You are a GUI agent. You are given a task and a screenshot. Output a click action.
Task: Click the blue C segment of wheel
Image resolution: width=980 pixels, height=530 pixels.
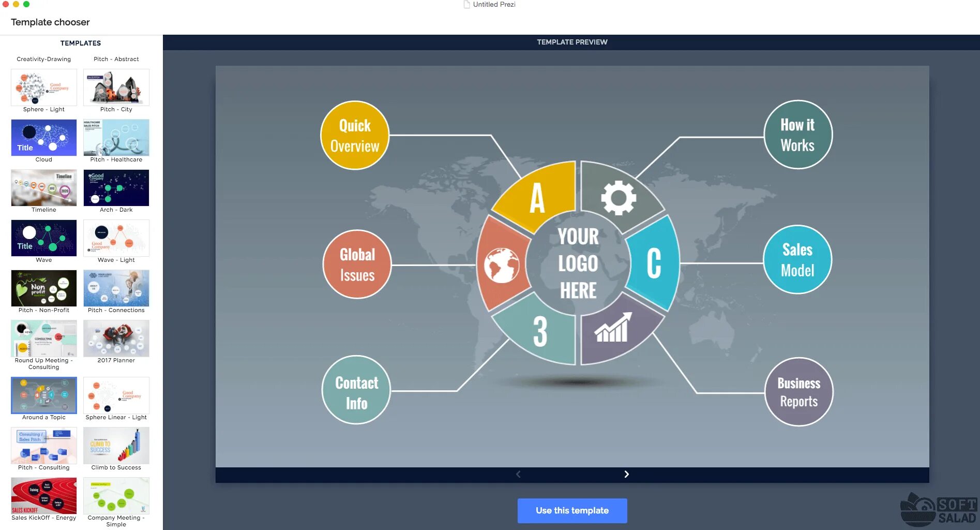coord(654,263)
